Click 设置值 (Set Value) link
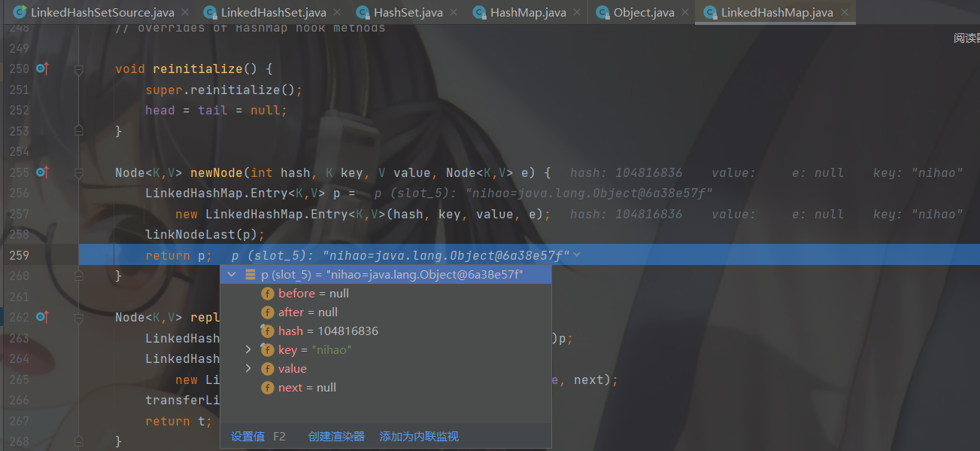Image resolution: width=980 pixels, height=451 pixels. click(x=248, y=437)
